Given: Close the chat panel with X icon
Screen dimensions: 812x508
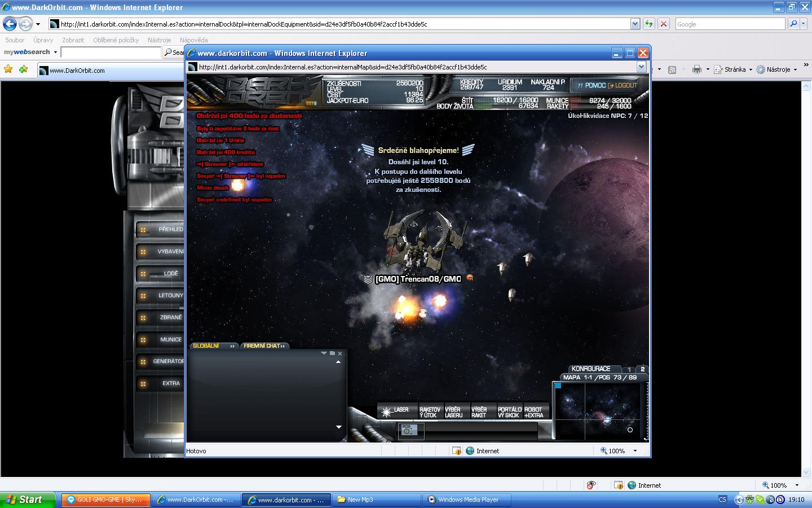Looking at the screenshot, I should pyautogui.click(x=340, y=353).
